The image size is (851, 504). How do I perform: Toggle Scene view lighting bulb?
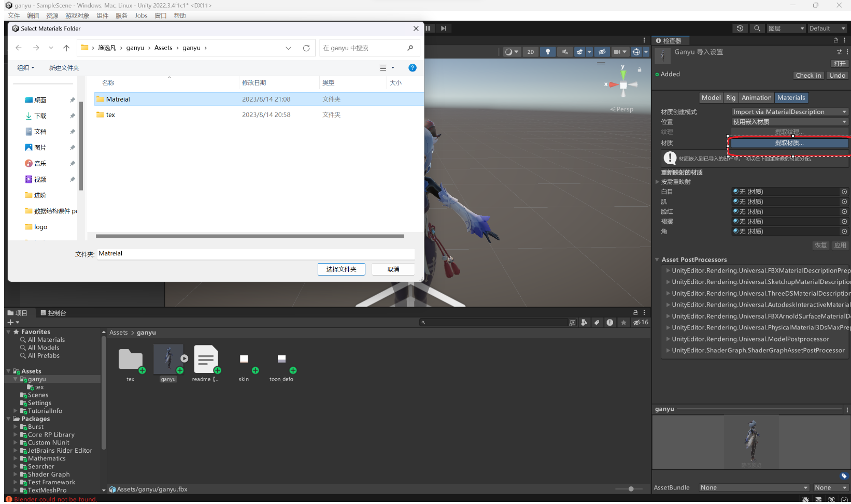[x=548, y=52]
